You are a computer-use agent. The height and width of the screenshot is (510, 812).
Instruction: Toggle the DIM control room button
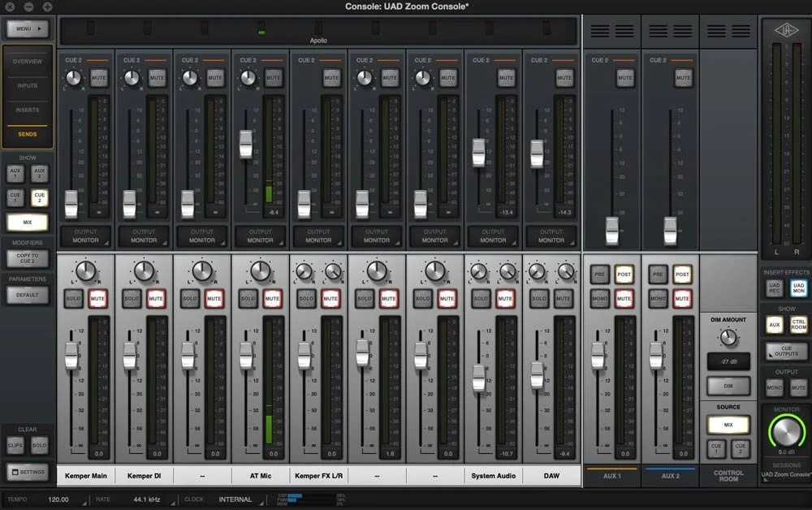click(x=728, y=387)
